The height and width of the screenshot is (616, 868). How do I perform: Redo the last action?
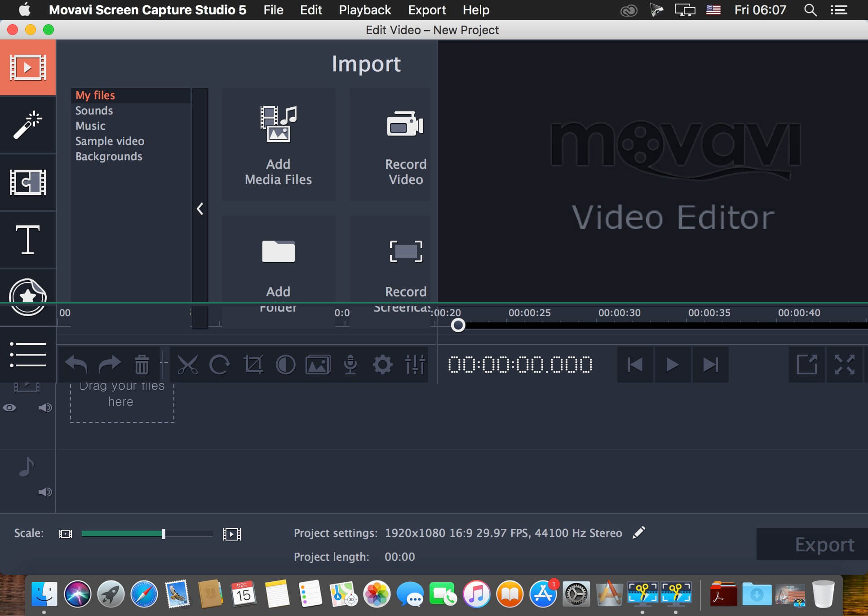[x=110, y=365]
